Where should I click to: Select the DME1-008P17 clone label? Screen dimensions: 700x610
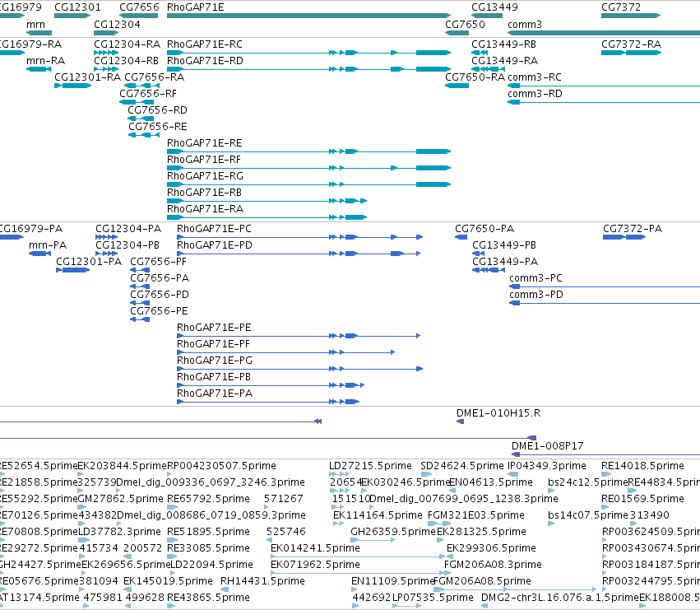coord(547,446)
